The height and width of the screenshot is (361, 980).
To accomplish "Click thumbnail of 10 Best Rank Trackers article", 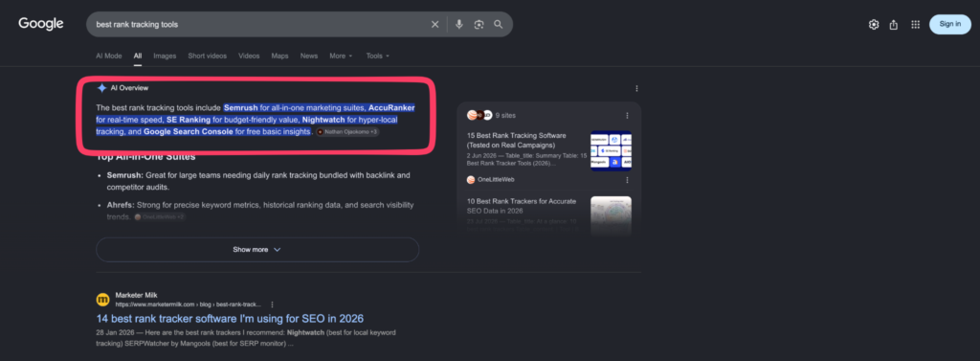I will 611,216.
